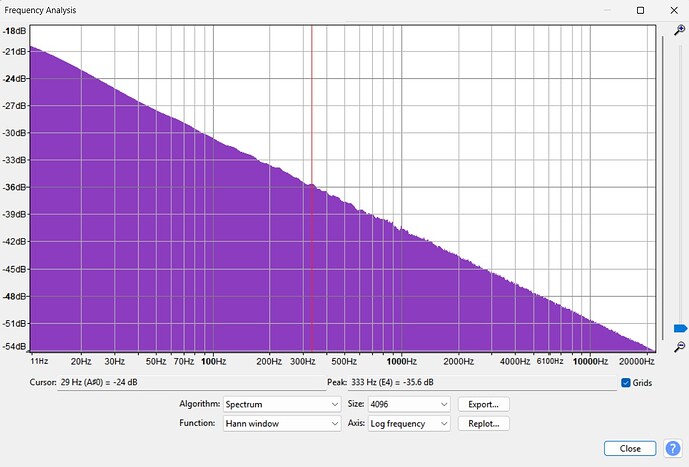The height and width of the screenshot is (467, 689).
Task: Click the 1000Hz label on frequency ruler
Action: [402, 361]
